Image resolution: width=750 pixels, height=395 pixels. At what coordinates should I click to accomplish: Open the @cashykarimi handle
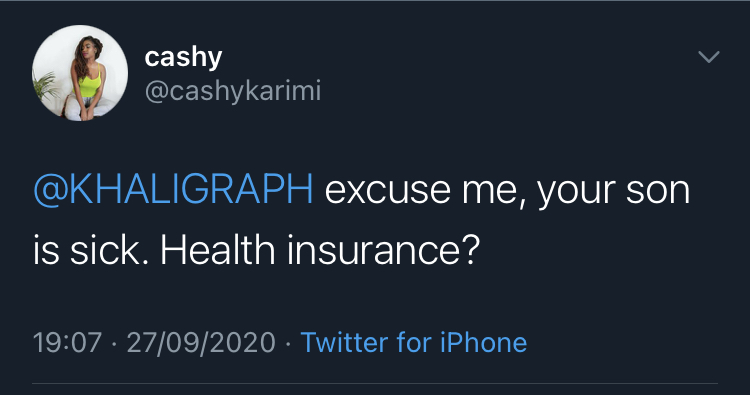(x=232, y=90)
